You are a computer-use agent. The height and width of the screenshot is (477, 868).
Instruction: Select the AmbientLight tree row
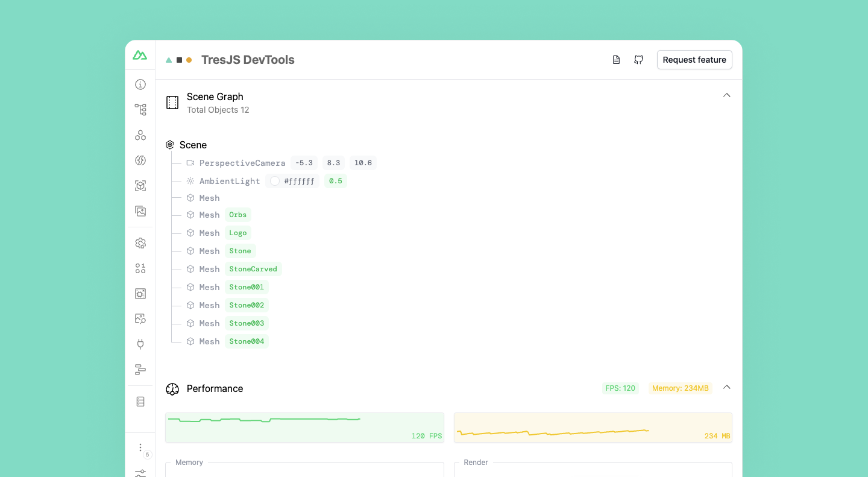pyautogui.click(x=266, y=181)
